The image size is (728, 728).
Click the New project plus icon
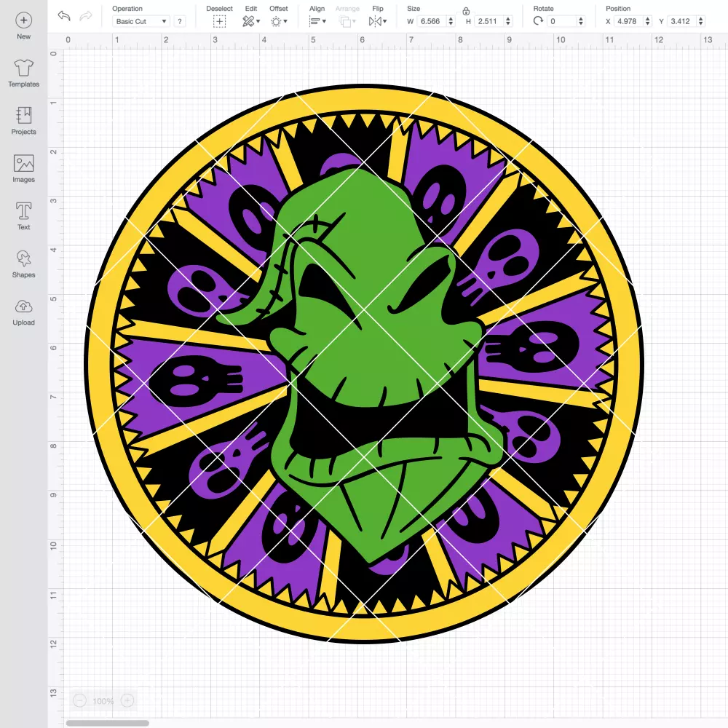click(x=24, y=20)
